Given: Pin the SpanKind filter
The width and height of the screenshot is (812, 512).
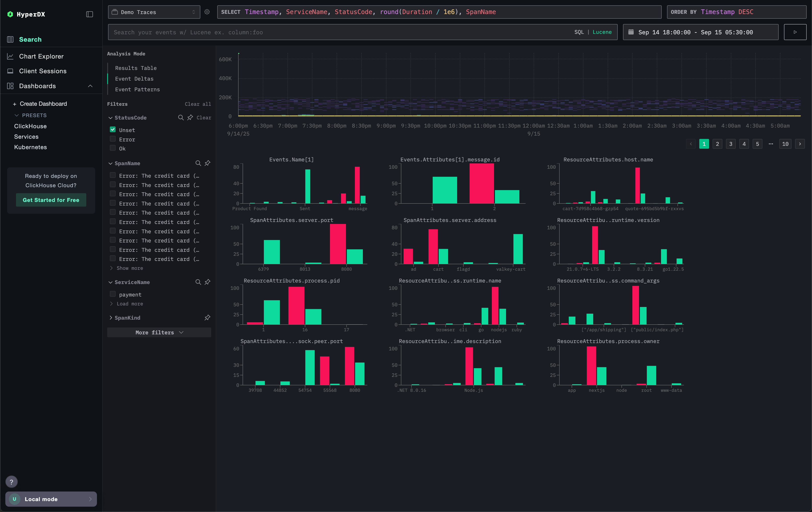Looking at the screenshot, I should coord(207,318).
